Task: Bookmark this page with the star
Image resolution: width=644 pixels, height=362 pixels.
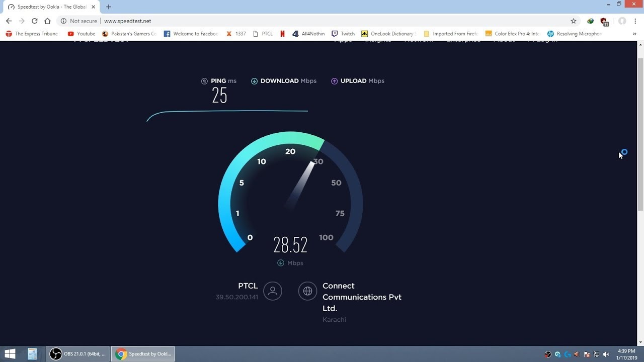Action: (x=574, y=21)
